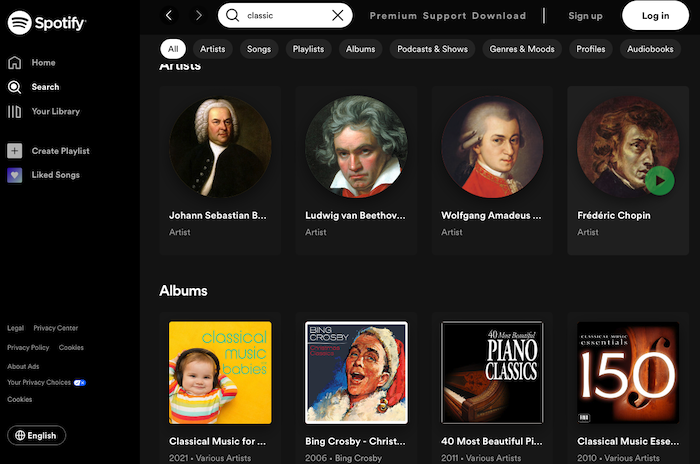Click the Create Playlist label
Image resolution: width=700 pixels, height=464 pixels.
tap(60, 151)
